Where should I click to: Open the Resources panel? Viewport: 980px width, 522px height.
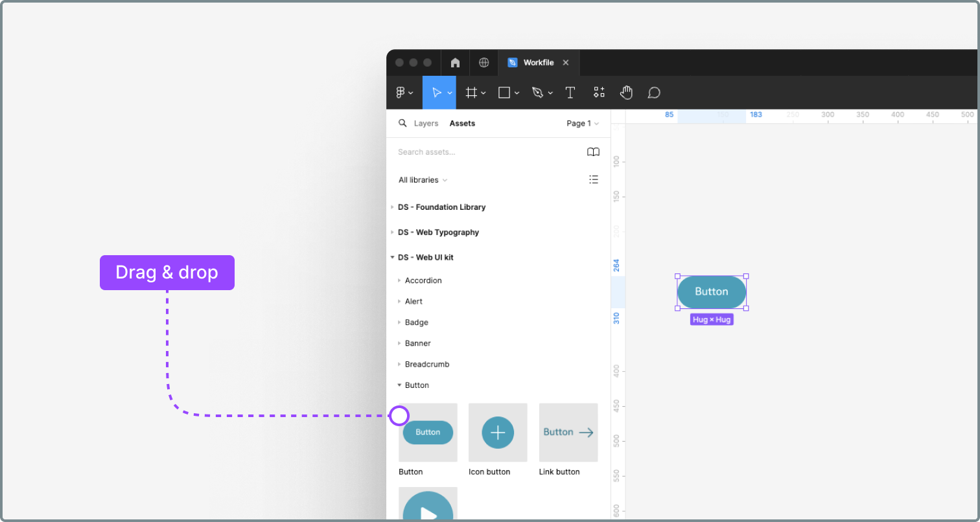point(599,92)
